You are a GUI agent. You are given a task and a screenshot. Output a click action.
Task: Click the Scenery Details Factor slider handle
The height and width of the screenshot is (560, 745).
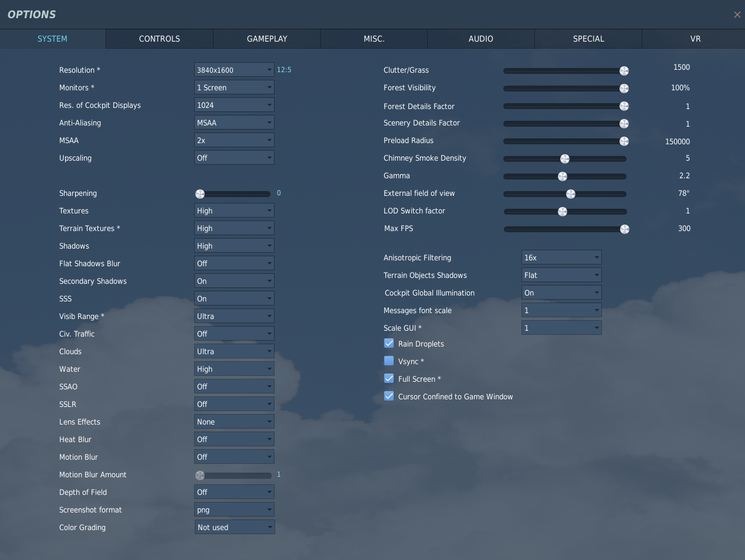[x=624, y=124]
